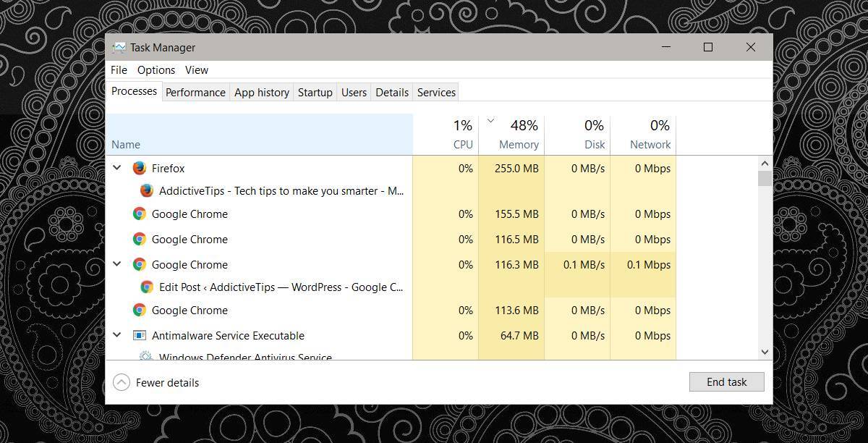The width and height of the screenshot is (868, 443).
Task: Maximize the Task Manager window
Action: (708, 47)
